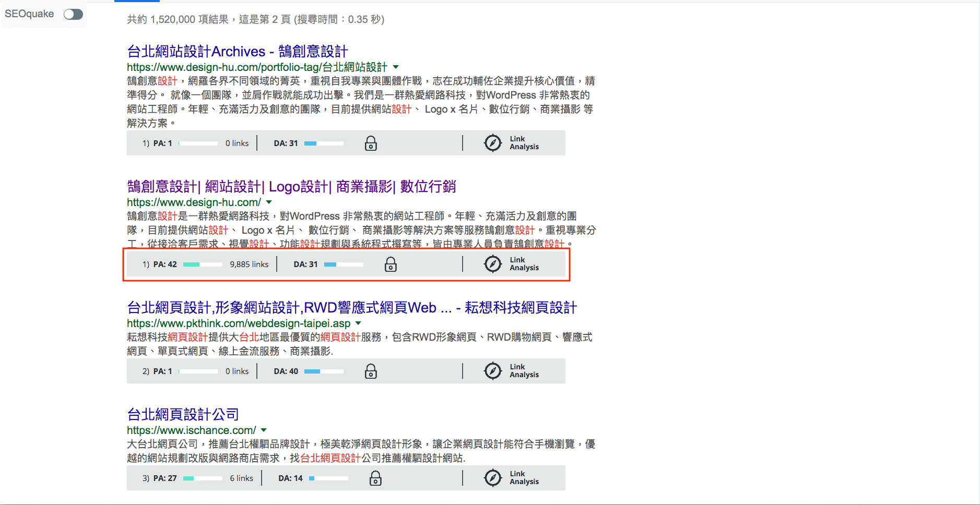980x505 pixels.
Task: Click the PA: 27 label
Action: click(x=165, y=478)
